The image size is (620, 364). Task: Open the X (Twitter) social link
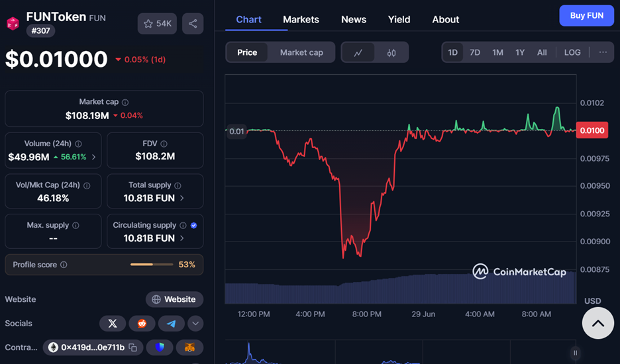(112, 324)
